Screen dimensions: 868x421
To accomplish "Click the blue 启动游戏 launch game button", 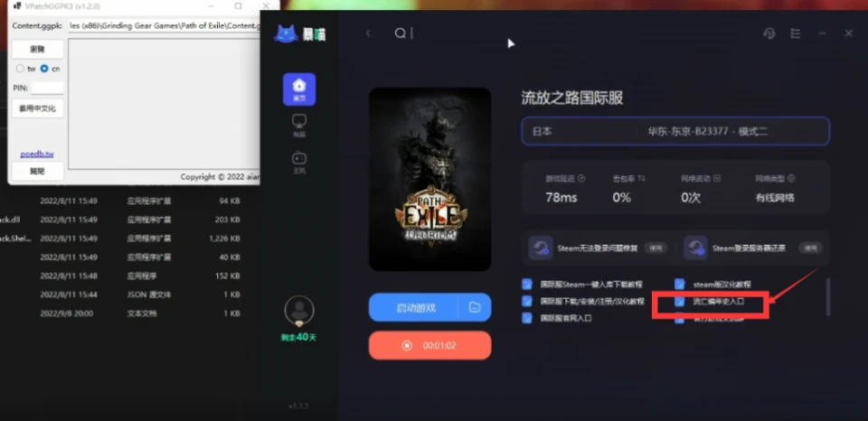I will point(413,307).
